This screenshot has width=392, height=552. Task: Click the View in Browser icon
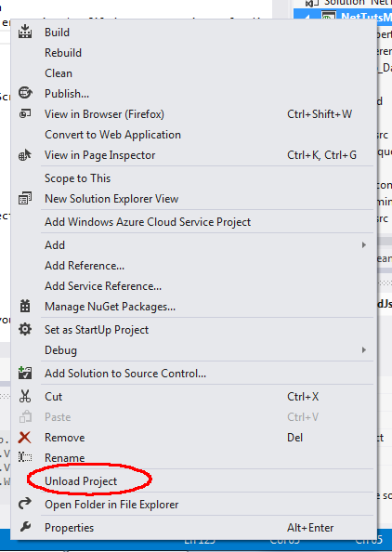click(25, 113)
